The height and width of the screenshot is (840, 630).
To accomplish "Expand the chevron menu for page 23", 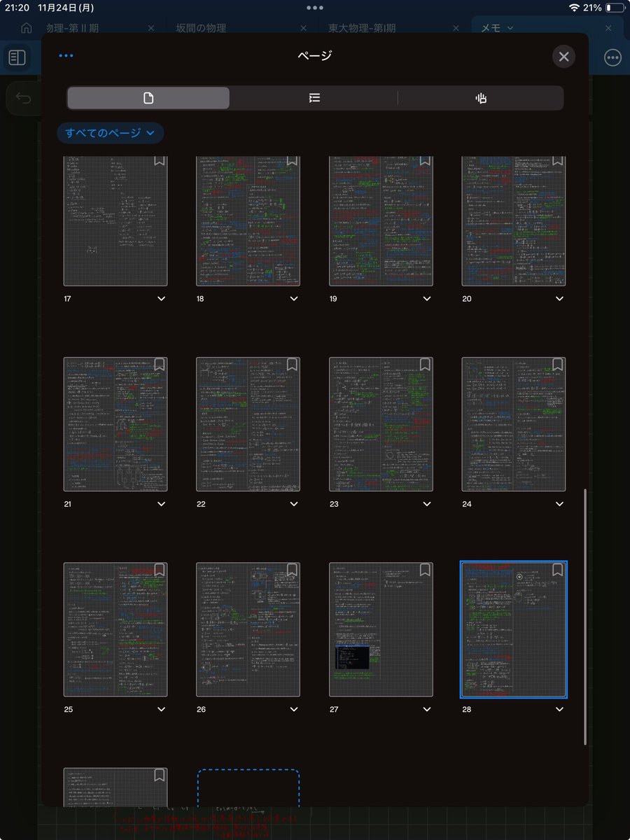I will [x=427, y=504].
